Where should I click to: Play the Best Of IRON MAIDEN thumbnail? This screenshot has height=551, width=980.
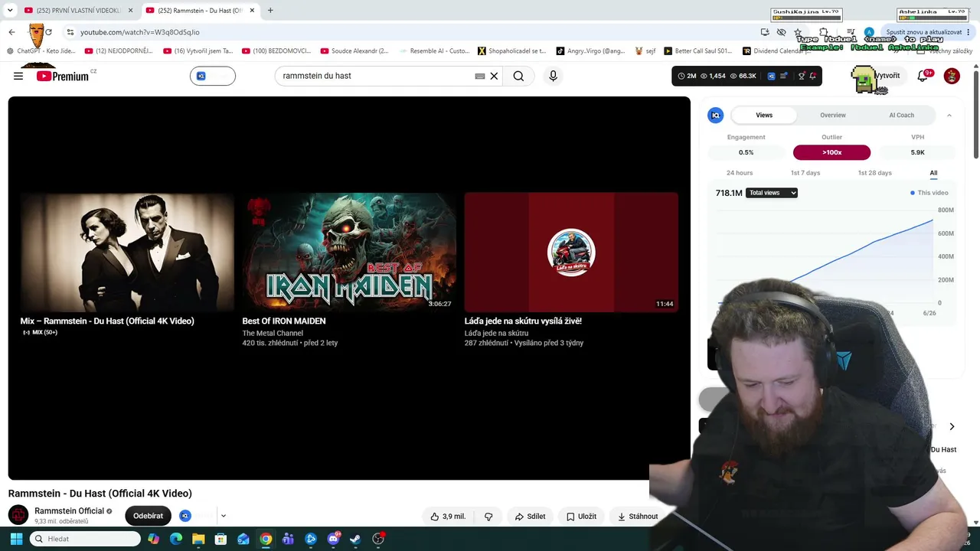pos(349,253)
